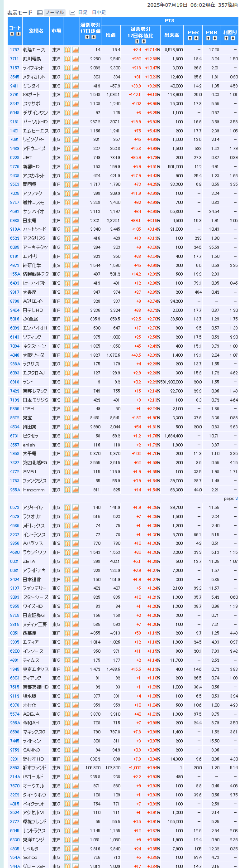Open stock code 8953 都市ファンド link
Screen dimensions: 242x868
(x=14, y=768)
